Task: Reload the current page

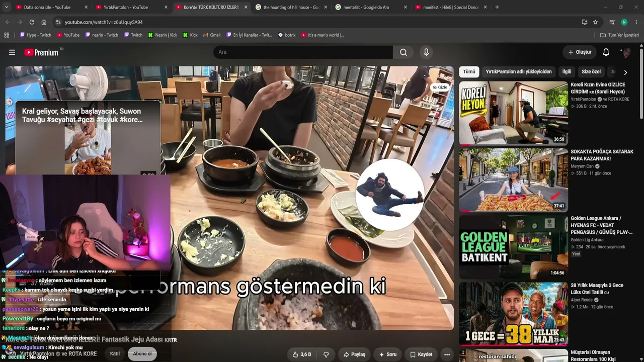Action: pos(32,22)
